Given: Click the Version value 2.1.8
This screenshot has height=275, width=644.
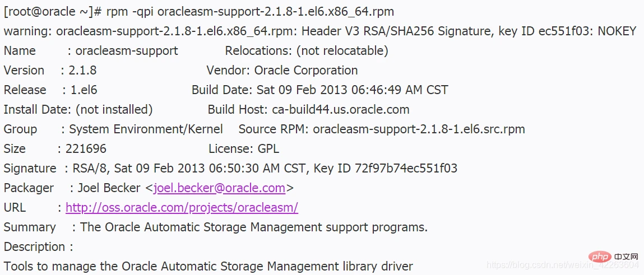Looking at the screenshot, I should point(82,70).
